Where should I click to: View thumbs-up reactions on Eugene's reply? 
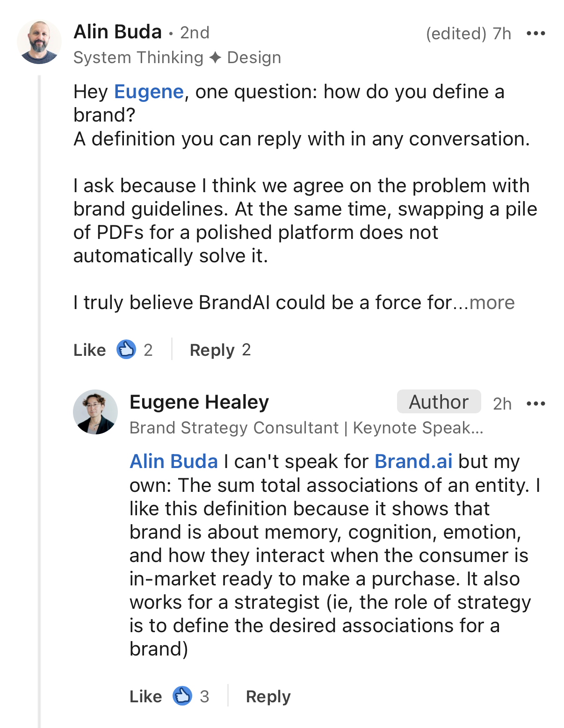click(x=182, y=696)
